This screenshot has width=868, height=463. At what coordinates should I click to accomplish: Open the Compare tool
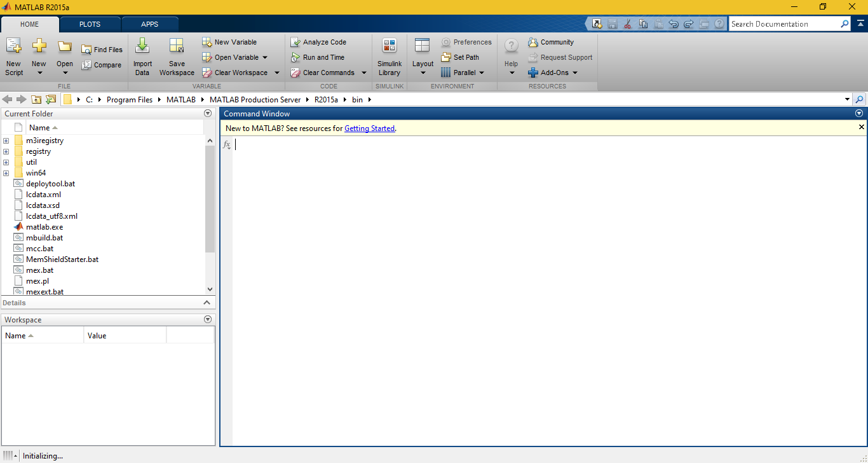coord(102,65)
